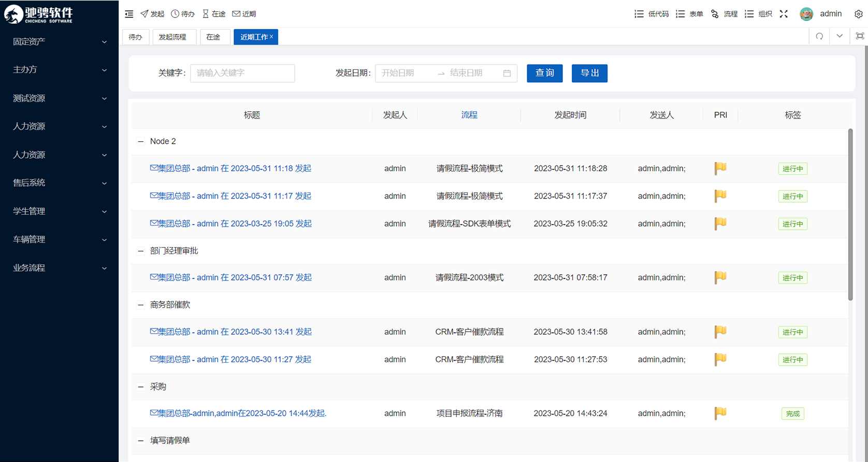The width and height of the screenshot is (868, 462).
Task: Open calendar icon in date range picker
Action: click(x=507, y=73)
